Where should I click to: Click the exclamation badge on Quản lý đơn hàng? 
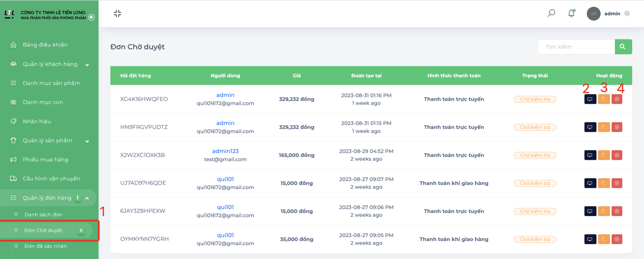[78, 198]
